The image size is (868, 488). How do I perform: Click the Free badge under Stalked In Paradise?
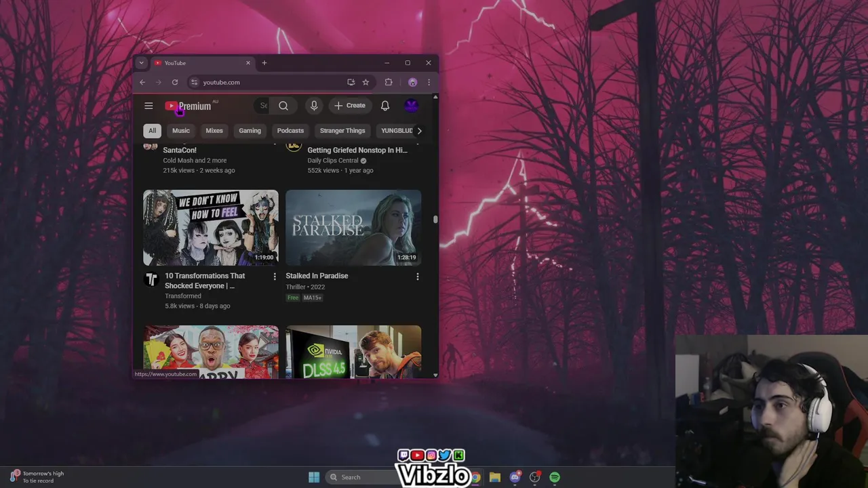tap(293, 298)
